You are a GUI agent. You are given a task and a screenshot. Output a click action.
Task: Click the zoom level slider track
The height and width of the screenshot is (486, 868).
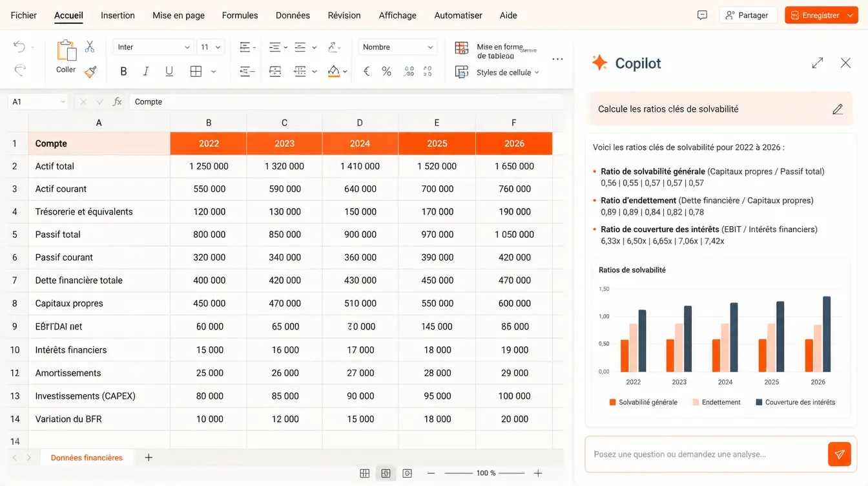[484, 473]
